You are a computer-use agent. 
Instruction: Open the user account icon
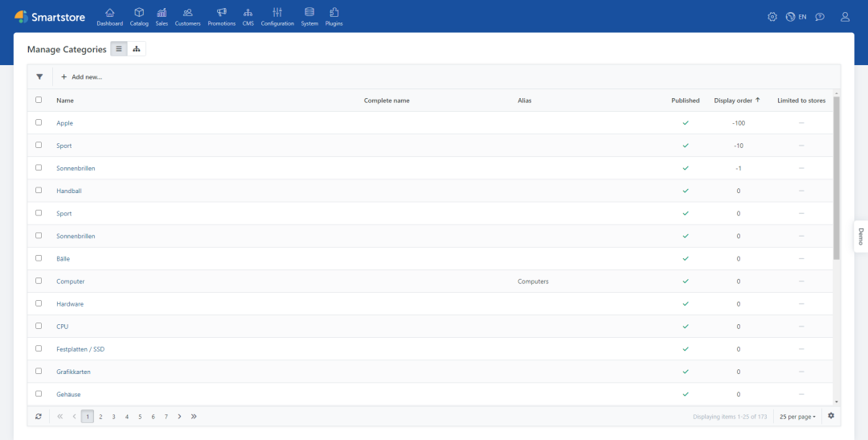(x=845, y=17)
